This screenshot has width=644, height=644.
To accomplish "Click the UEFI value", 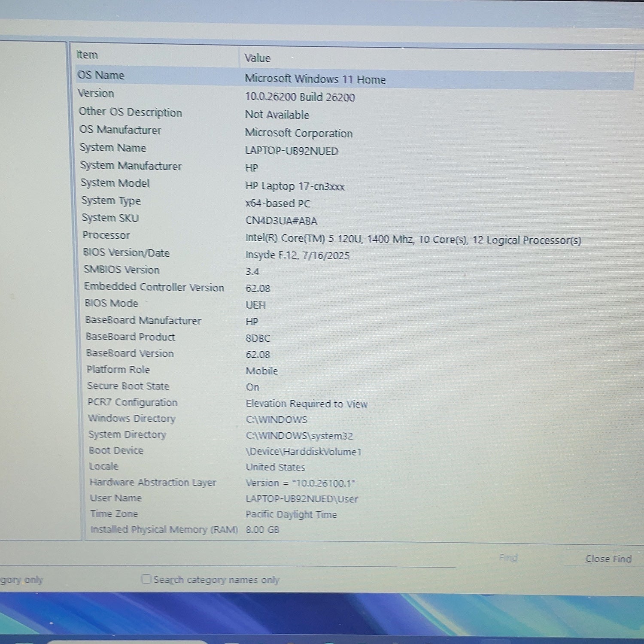I will pyautogui.click(x=255, y=305).
